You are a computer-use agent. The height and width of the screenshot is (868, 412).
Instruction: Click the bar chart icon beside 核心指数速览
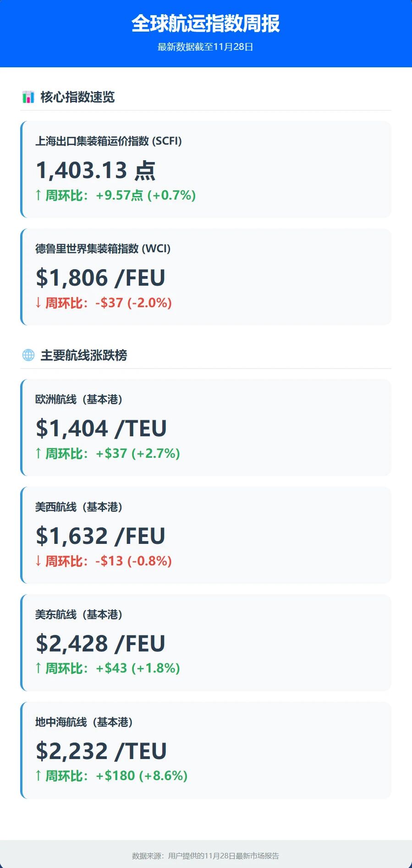pyautogui.click(x=28, y=97)
